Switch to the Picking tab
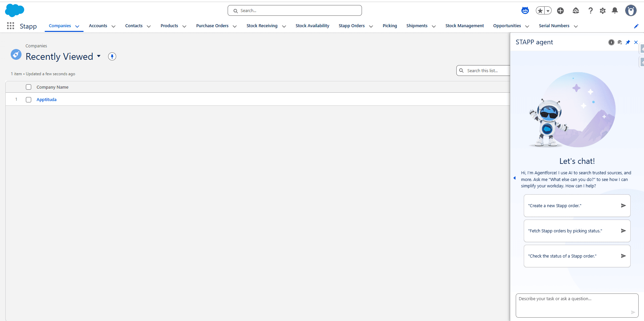Viewport: 644px width, 321px height. coord(390,26)
